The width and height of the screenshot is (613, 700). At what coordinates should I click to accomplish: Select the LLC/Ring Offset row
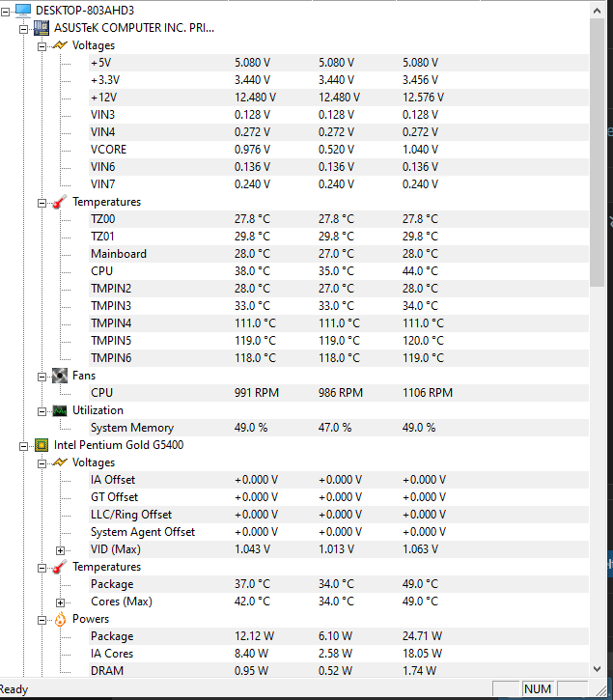click(x=339, y=515)
